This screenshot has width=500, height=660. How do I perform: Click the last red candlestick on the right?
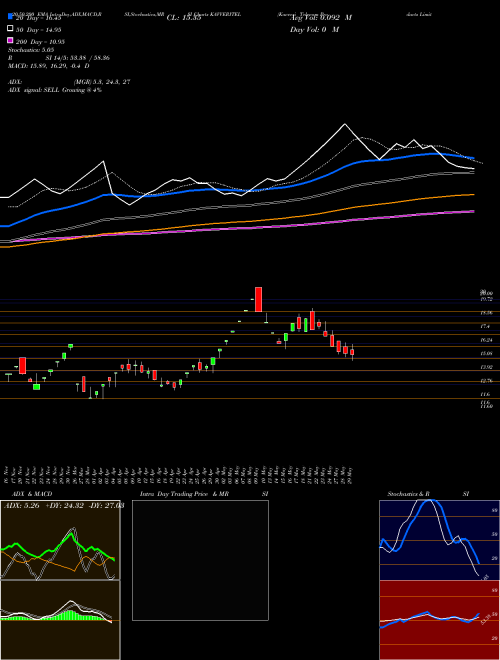pyautogui.click(x=352, y=352)
